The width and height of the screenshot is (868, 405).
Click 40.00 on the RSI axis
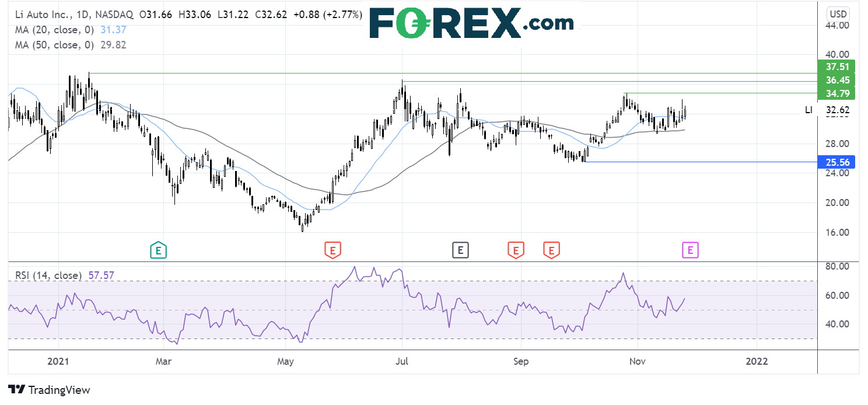tap(837, 324)
